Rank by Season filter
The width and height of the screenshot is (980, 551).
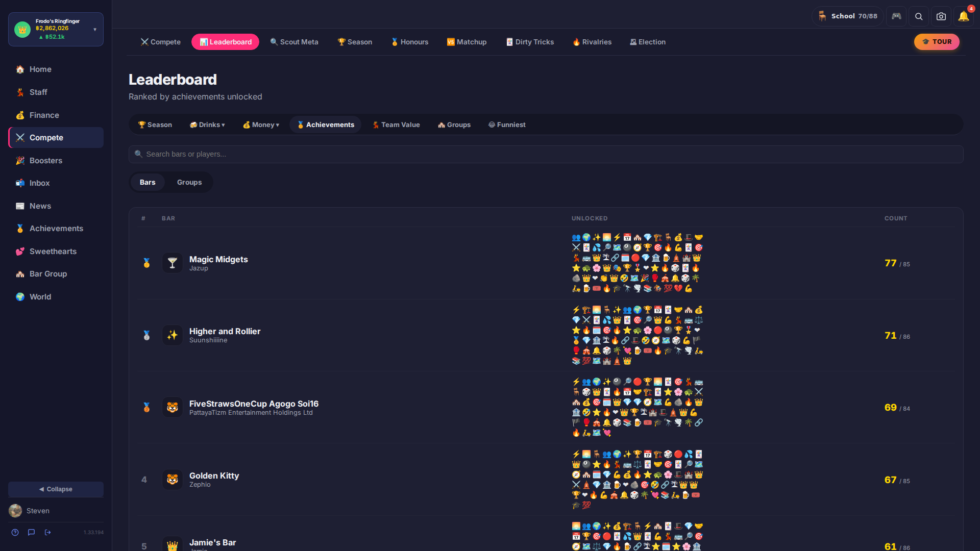[x=155, y=124]
